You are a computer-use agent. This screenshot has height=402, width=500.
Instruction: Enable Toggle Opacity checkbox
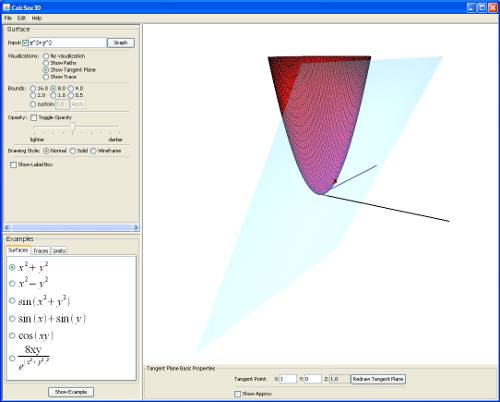pyautogui.click(x=34, y=117)
